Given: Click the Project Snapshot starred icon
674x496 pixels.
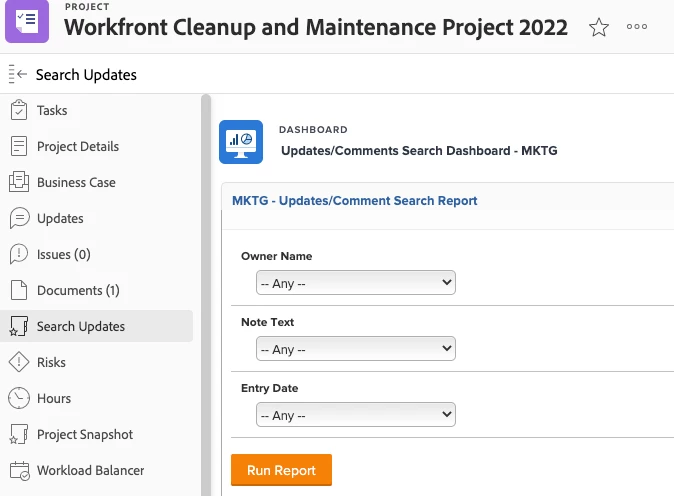Looking at the screenshot, I should (x=18, y=434).
